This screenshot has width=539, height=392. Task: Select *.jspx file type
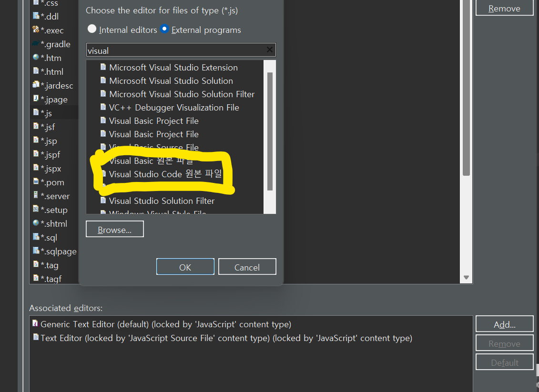click(x=51, y=169)
